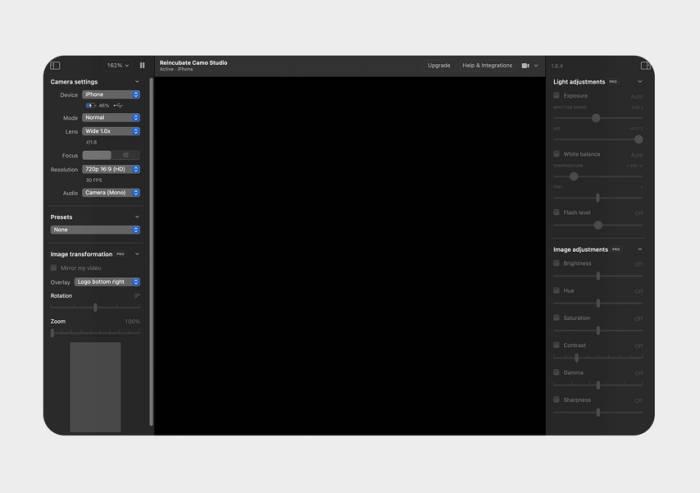Click the PRO badge next to Image transformation
The image size is (700, 493).
120,254
